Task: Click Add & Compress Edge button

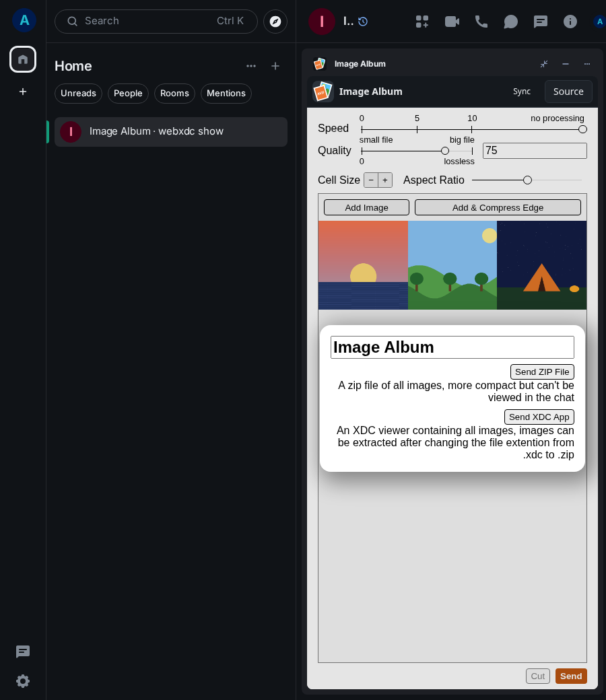Action: 498,207
